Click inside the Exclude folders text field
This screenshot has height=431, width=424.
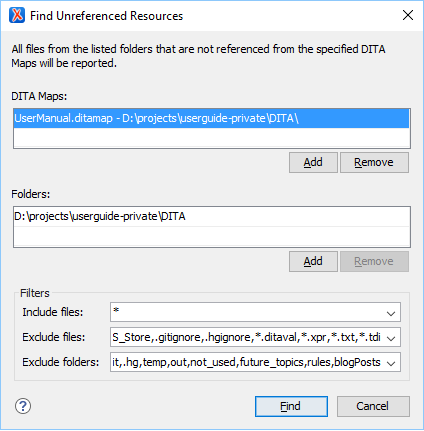point(247,362)
